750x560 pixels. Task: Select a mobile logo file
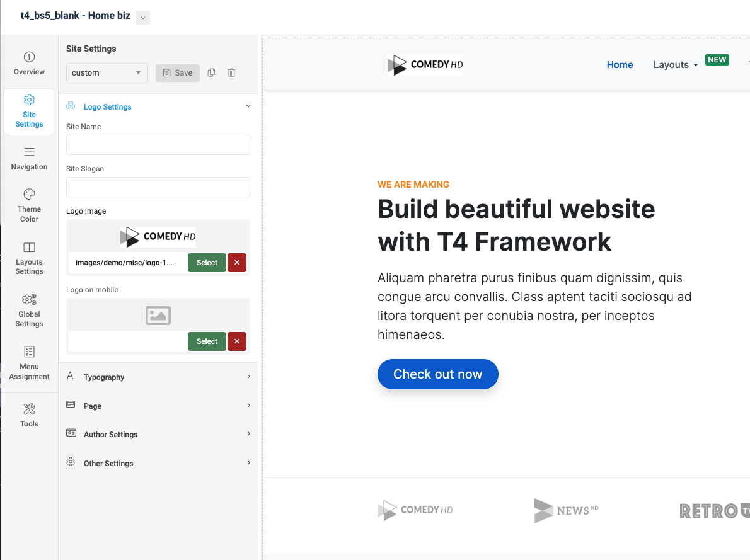(207, 341)
